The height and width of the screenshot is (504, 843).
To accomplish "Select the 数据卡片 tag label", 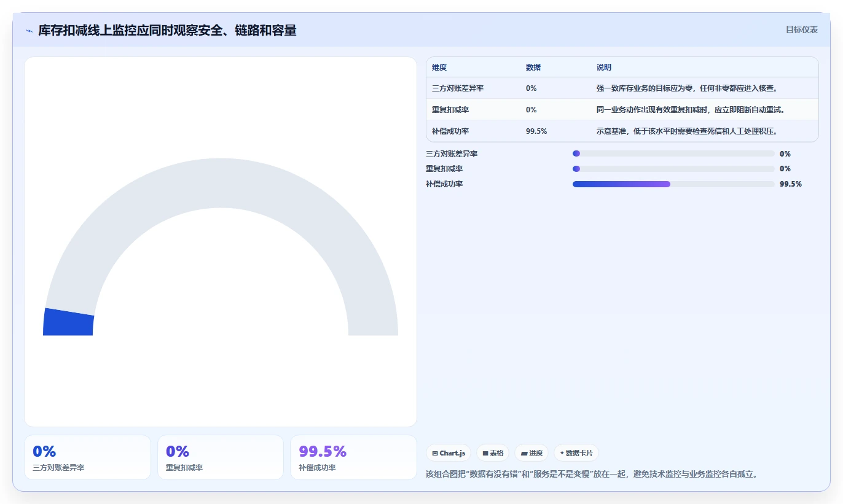I will pyautogui.click(x=579, y=453).
